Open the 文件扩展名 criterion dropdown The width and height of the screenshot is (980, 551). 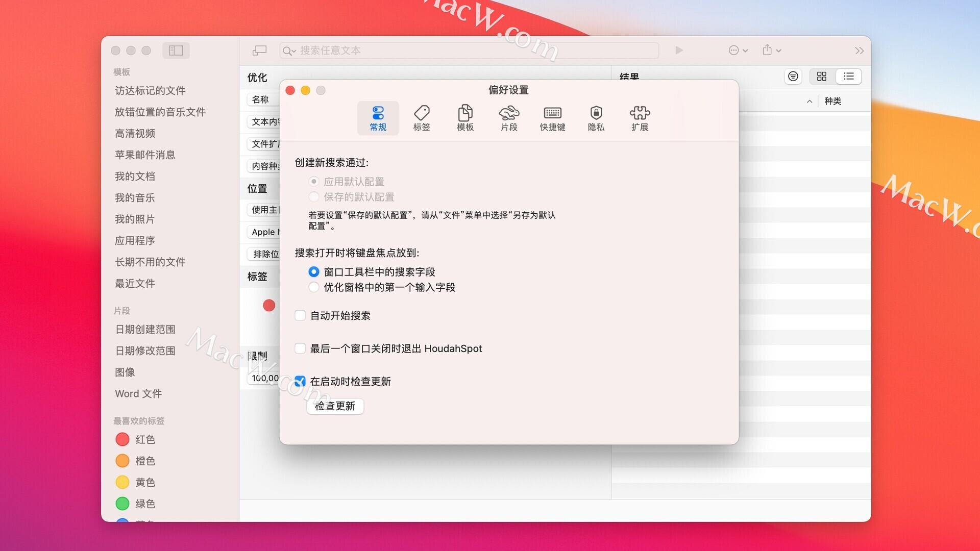(263, 144)
